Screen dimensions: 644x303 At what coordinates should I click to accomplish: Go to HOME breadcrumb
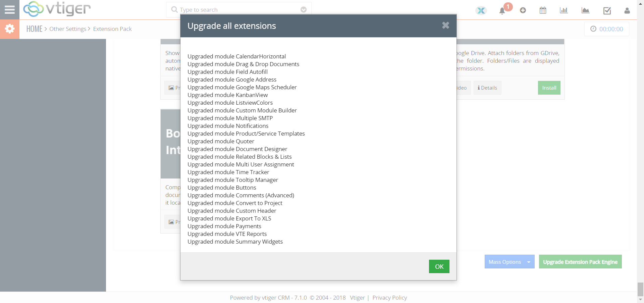[x=34, y=29]
